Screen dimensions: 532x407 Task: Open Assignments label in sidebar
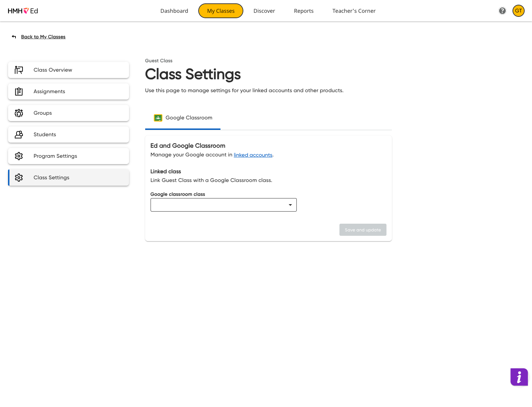(49, 91)
